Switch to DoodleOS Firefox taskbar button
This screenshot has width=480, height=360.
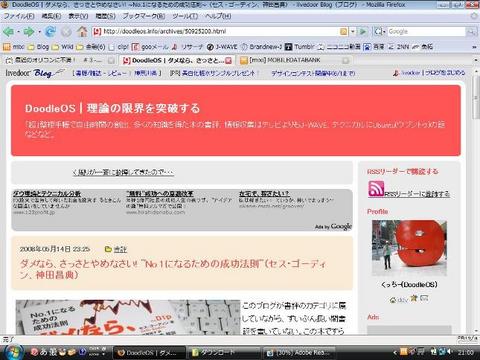149,352
